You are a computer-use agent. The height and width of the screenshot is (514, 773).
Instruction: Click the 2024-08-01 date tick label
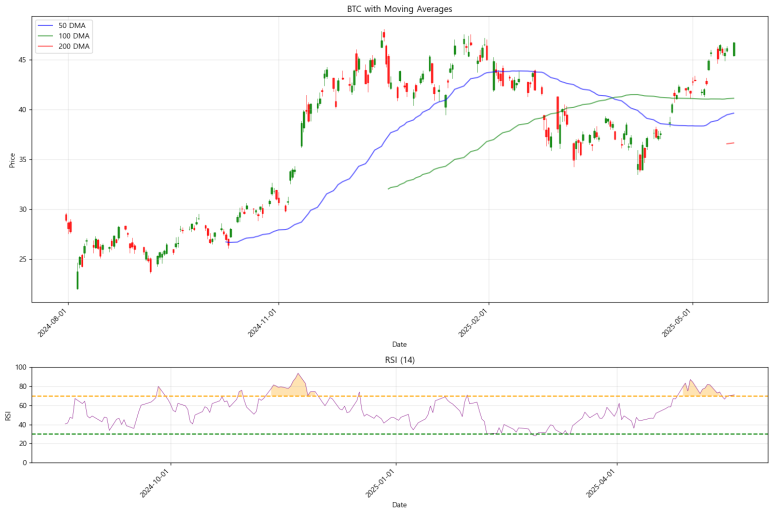(x=53, y=323)
